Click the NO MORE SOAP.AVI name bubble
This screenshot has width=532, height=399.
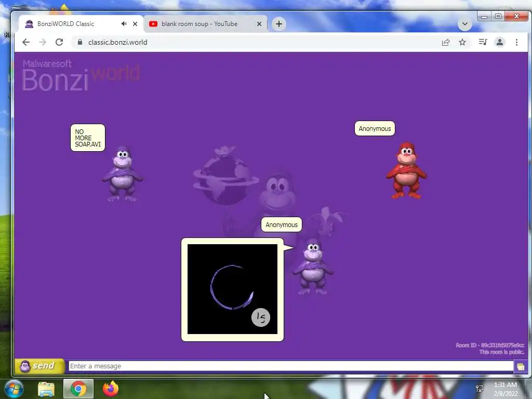pos(87,138)
